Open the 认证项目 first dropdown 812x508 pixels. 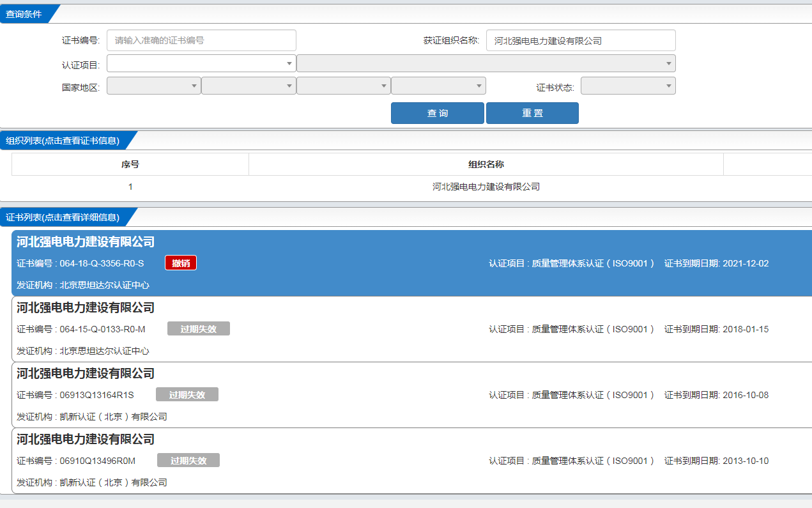pyautogui.click(x=201, y=63)
